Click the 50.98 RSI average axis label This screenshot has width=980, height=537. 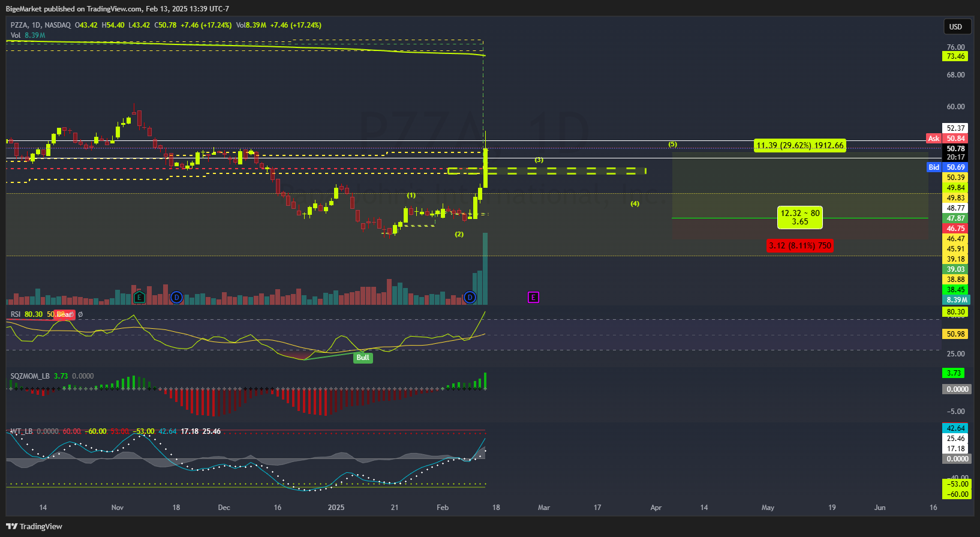tap(955, 334)
